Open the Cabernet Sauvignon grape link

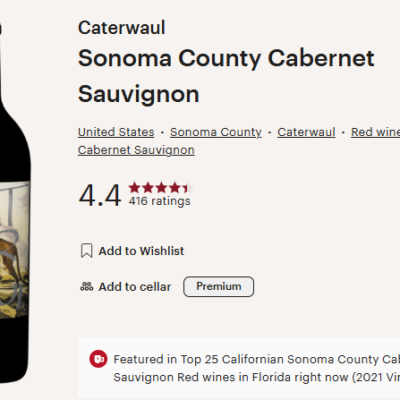pos(136,150)
